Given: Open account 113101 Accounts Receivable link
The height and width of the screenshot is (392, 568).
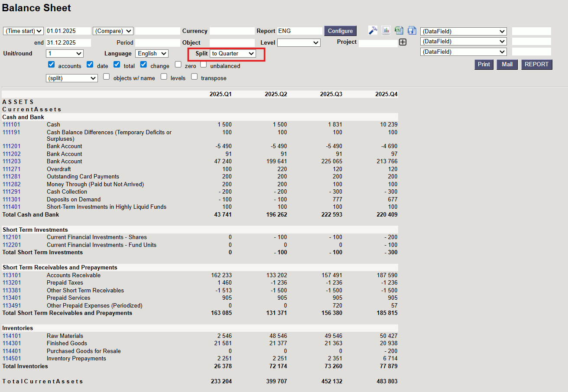Looking at the screenshot, I should point(12,275).
